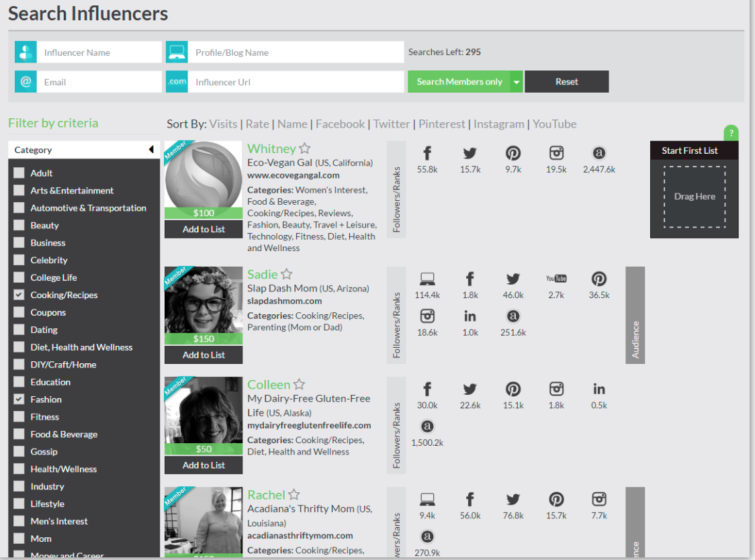Click Sadie's LinkedIn icon
Viewport: 755px width, 560px height.
[470, 316]
